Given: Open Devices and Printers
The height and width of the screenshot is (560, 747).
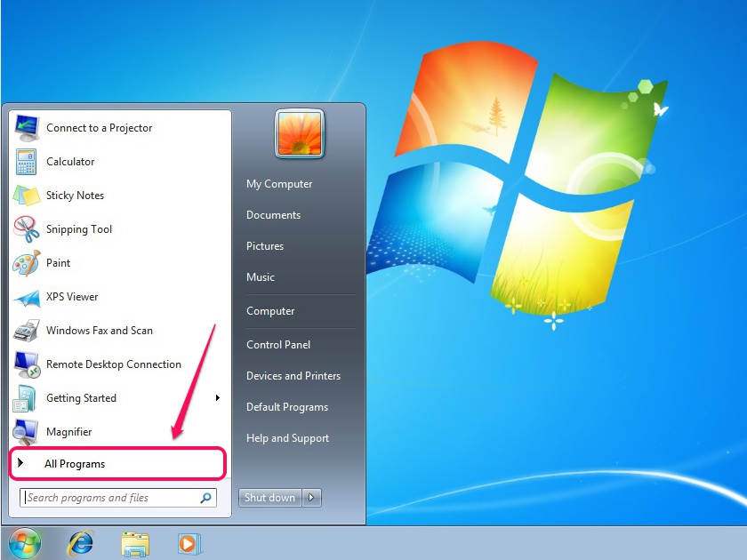Looking at the screenshot, I should click(293, 376).
